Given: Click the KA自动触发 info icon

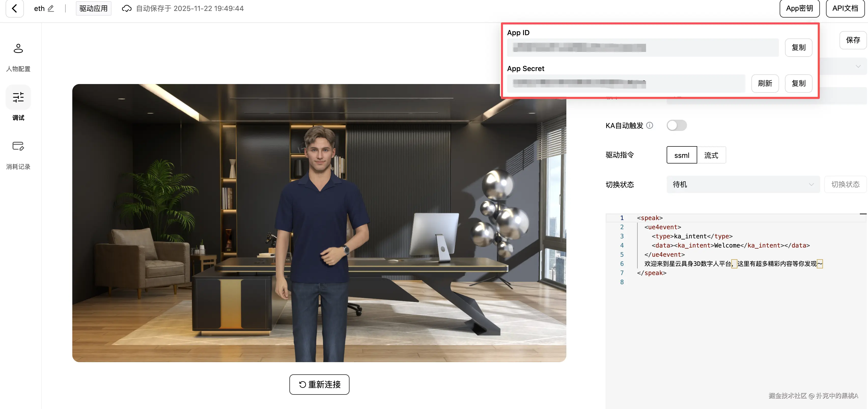Looking at the screenshot, I should (650, 126).
